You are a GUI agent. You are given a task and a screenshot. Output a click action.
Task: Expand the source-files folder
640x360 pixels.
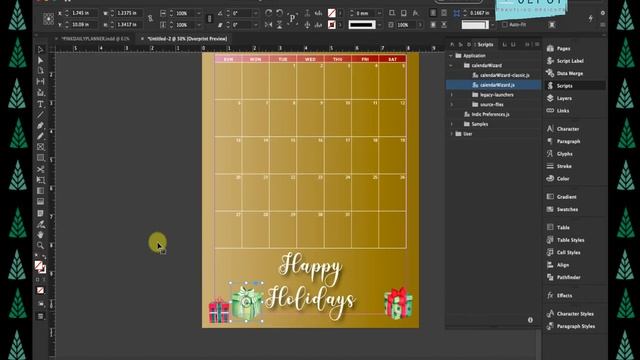click(x=451, y=104)
